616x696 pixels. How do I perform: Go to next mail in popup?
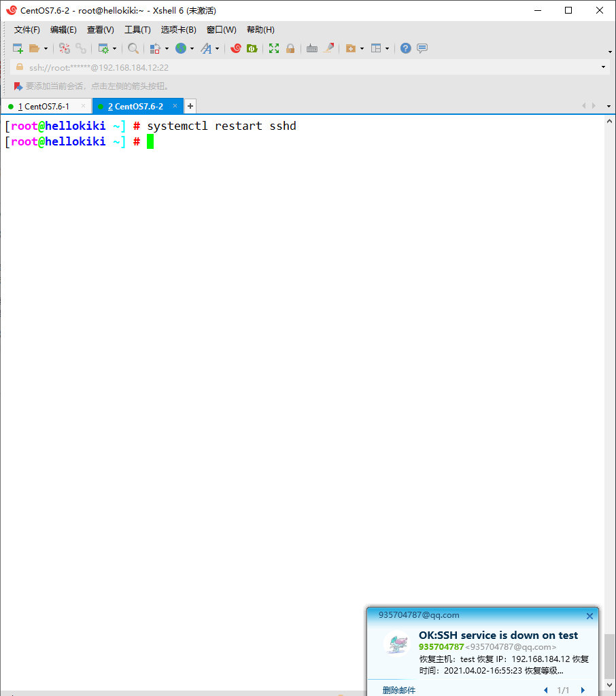[583, 691]
